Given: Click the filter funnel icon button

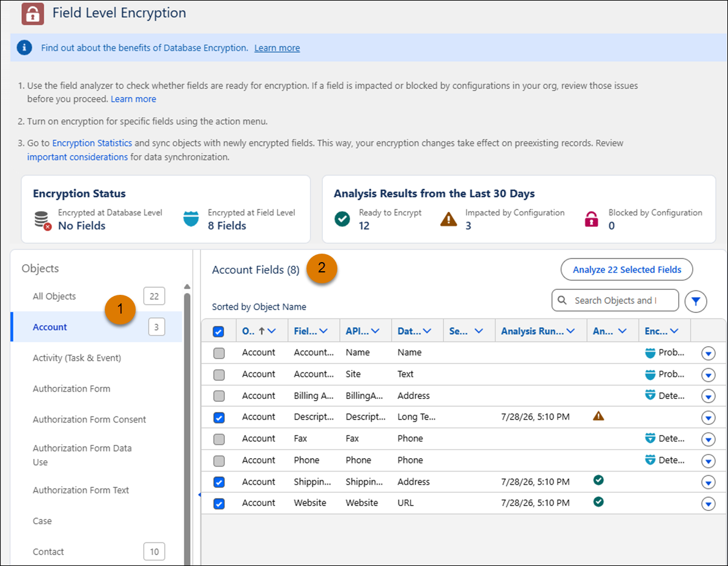Looking at the screenshot, I should (x=696, y=301).
